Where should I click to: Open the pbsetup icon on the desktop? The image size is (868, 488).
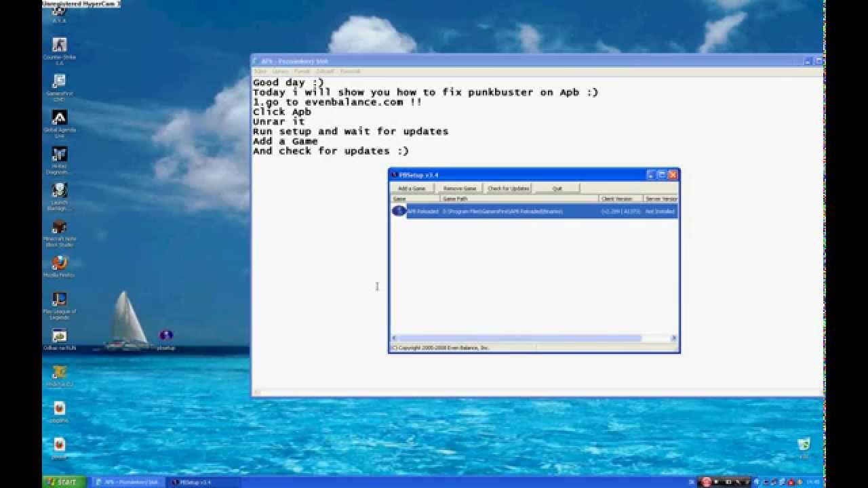click(166, 340)
